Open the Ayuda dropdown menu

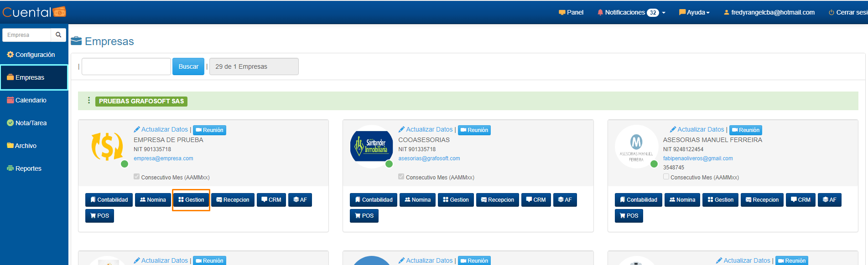[694, 13]
